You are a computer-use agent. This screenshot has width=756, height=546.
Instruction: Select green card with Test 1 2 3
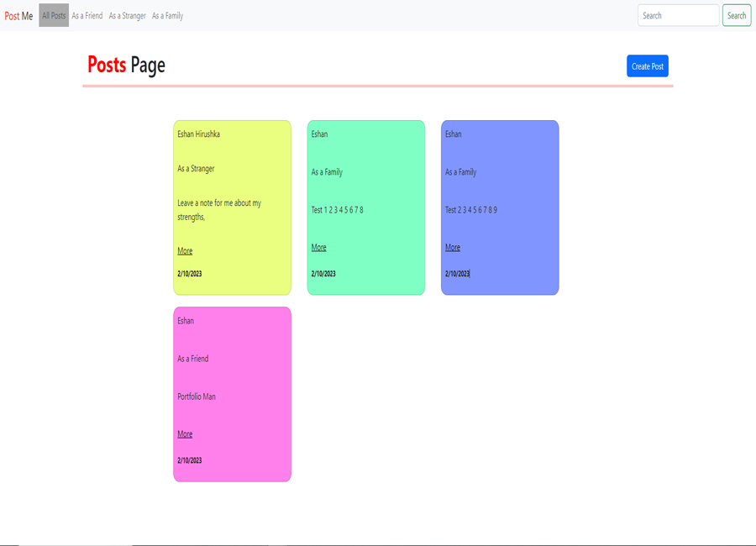point(366,207)
